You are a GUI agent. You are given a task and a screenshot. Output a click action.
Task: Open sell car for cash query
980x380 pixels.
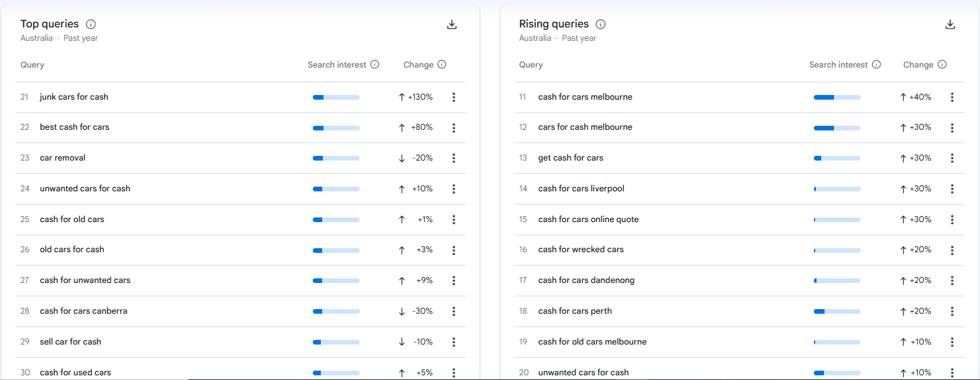tap(70, 342)
